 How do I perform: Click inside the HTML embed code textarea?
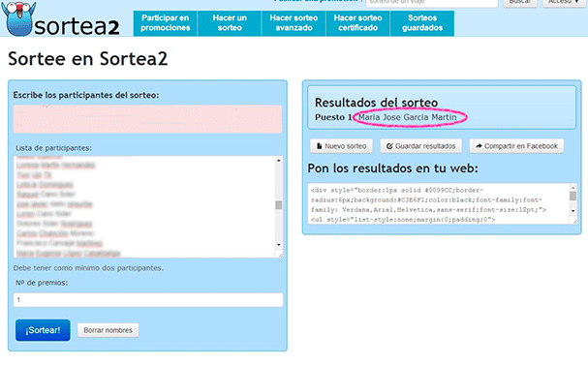click(439, 204)
